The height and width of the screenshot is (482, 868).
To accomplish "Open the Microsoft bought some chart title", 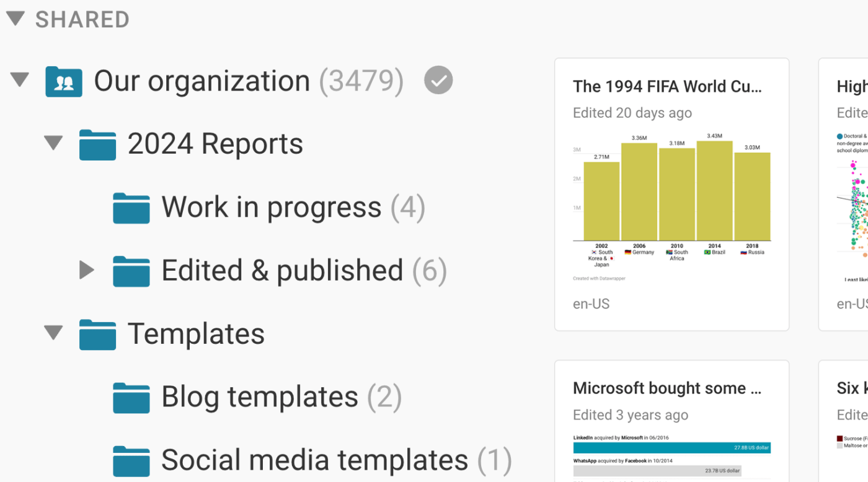I will coord(667,388).
